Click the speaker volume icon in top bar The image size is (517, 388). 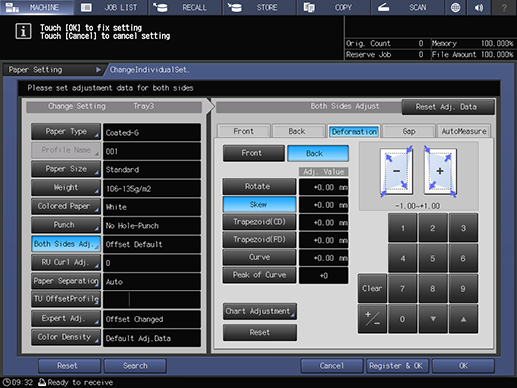tap(479, 7)
